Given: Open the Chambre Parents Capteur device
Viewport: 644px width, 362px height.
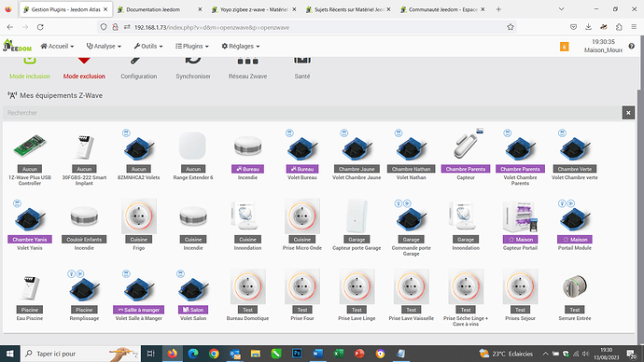Looking at the screenshot, I should coord(466,155).
